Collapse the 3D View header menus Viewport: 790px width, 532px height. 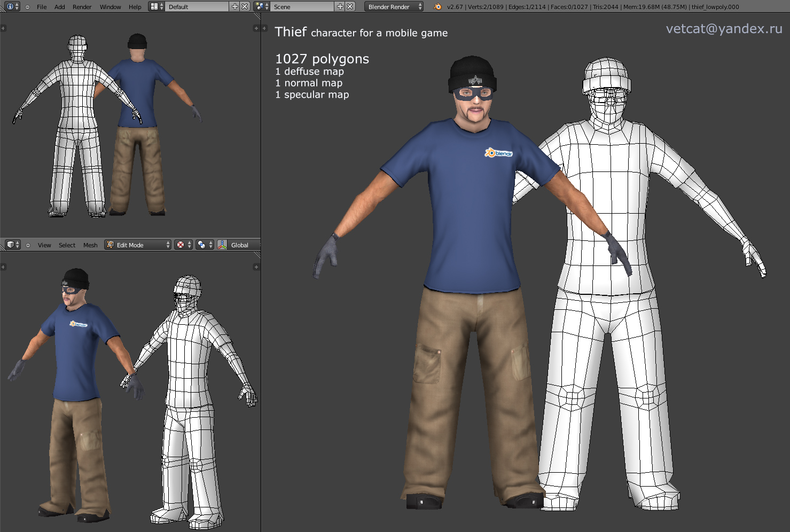pos(28,245)
